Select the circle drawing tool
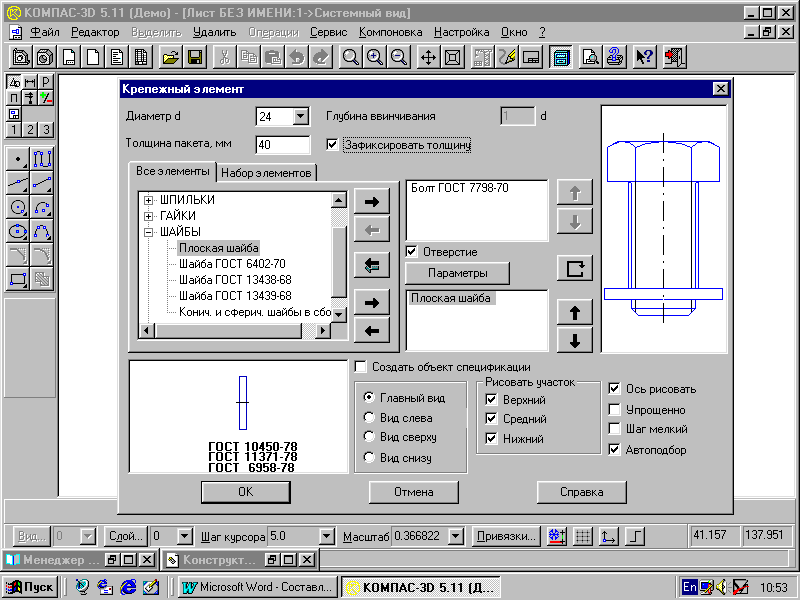Screen dimensions: 800x600 click(x=18, y=207)
